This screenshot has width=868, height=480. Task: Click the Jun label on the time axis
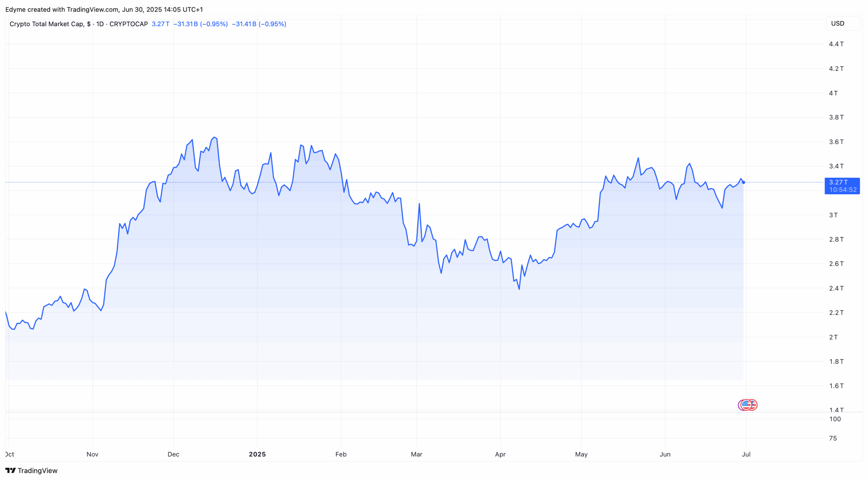665,454
